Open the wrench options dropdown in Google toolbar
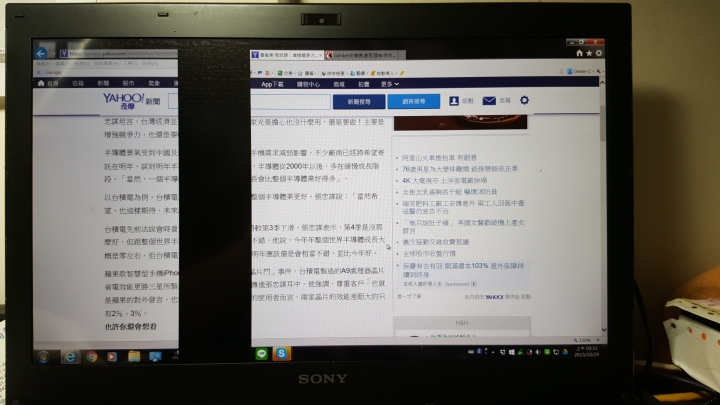This screenshot has width=720, height=405. [x=599, y=71]
